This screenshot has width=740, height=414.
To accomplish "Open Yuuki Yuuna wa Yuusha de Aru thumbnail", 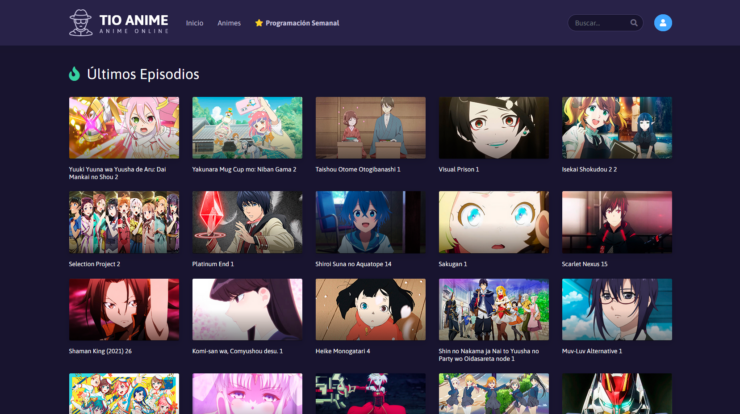I will (124, 127).
